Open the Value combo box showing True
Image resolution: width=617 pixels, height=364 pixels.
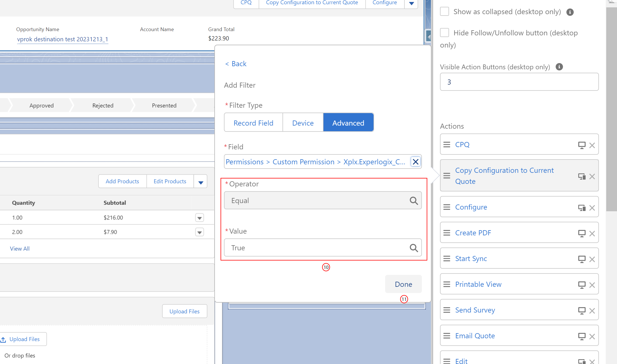pyautogui.click(x=323, y=248)
